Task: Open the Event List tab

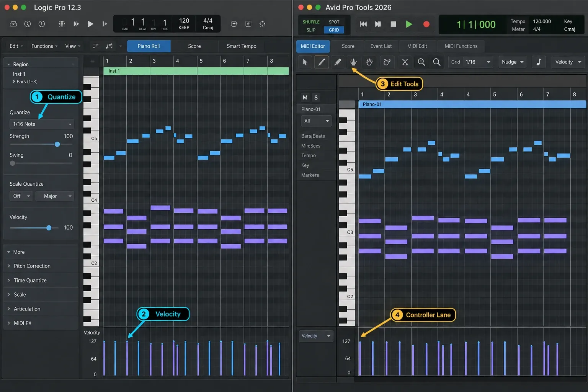Action: coord(381,46)
